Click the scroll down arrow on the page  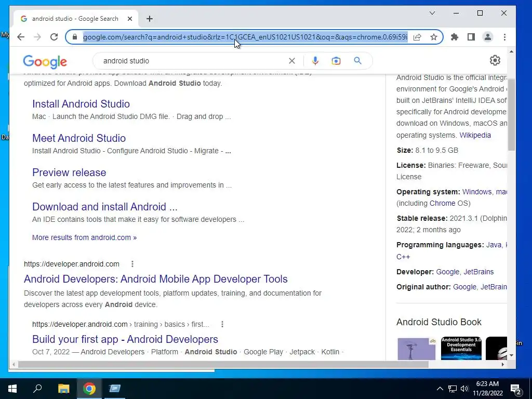pyautogui.click(x=511, y=355)
